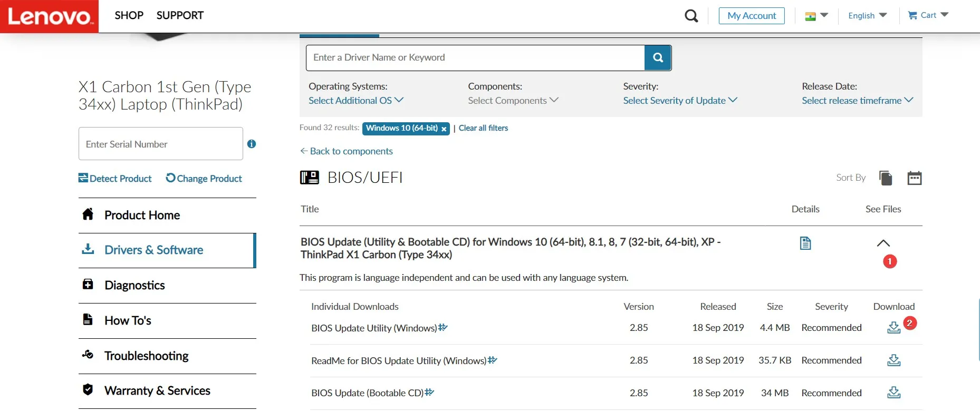The width and height of the screenshot is (980, 411).
Task: Collapse the BIOS Update files chevron
Action: (x=883, y=243)
